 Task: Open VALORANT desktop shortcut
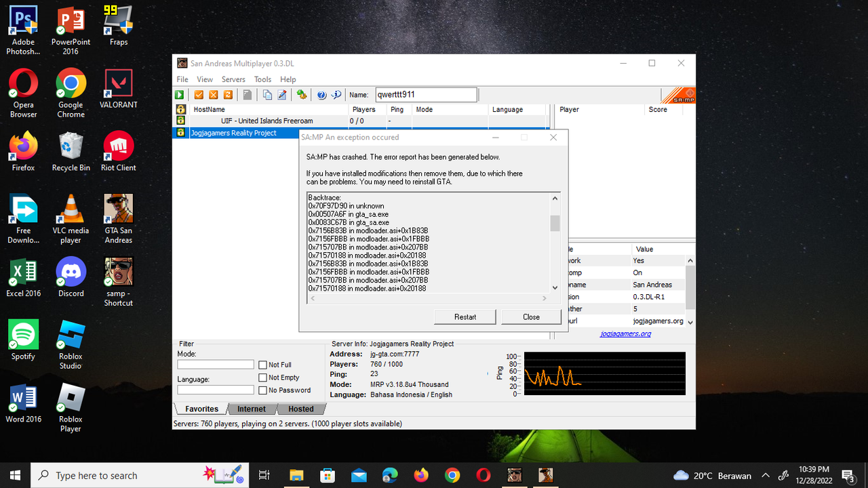point(118,89)
